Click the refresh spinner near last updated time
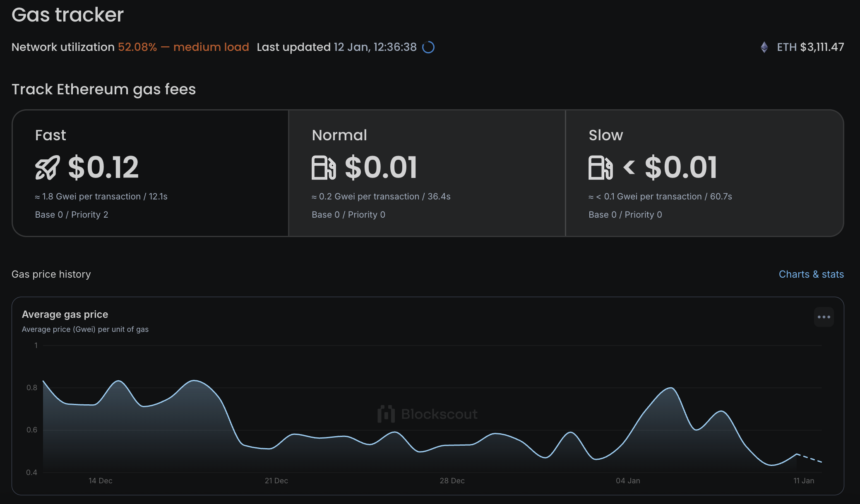 429,47
